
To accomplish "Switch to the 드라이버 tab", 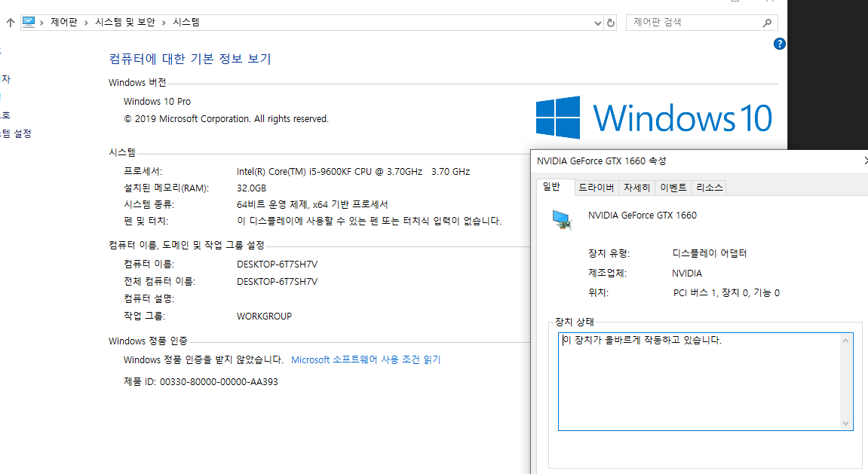I will 597,188.
